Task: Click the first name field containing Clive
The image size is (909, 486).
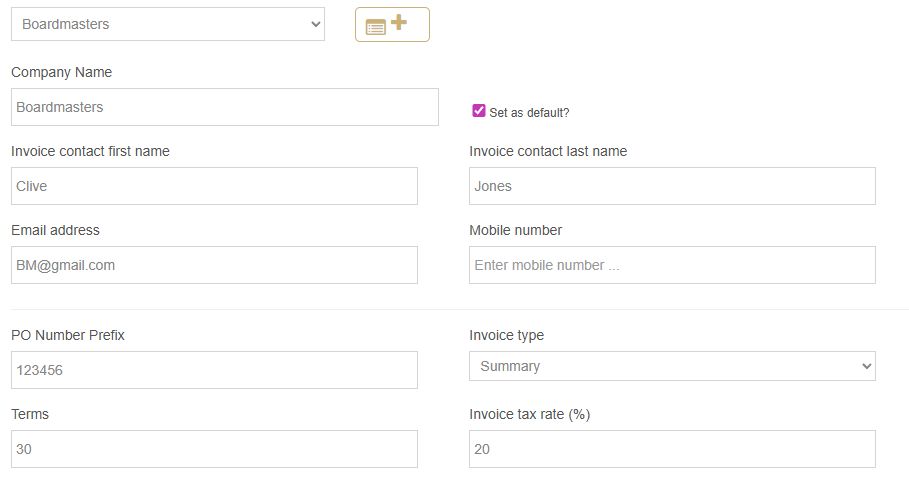Action: click(214, 186)
